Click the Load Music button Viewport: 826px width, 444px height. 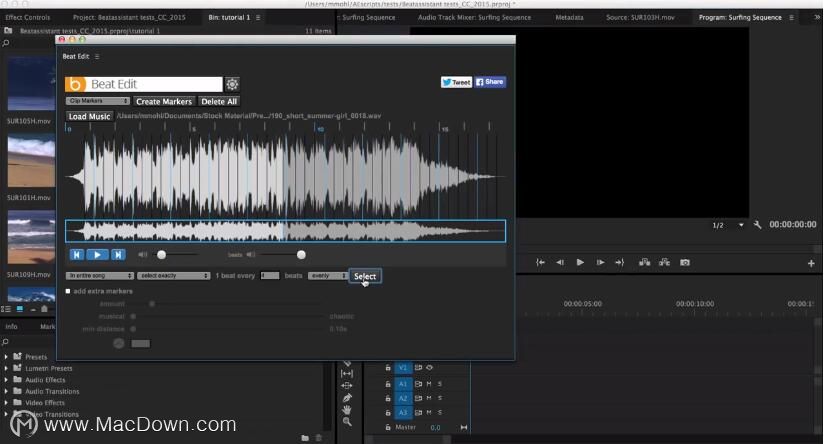tap(90, 116)
